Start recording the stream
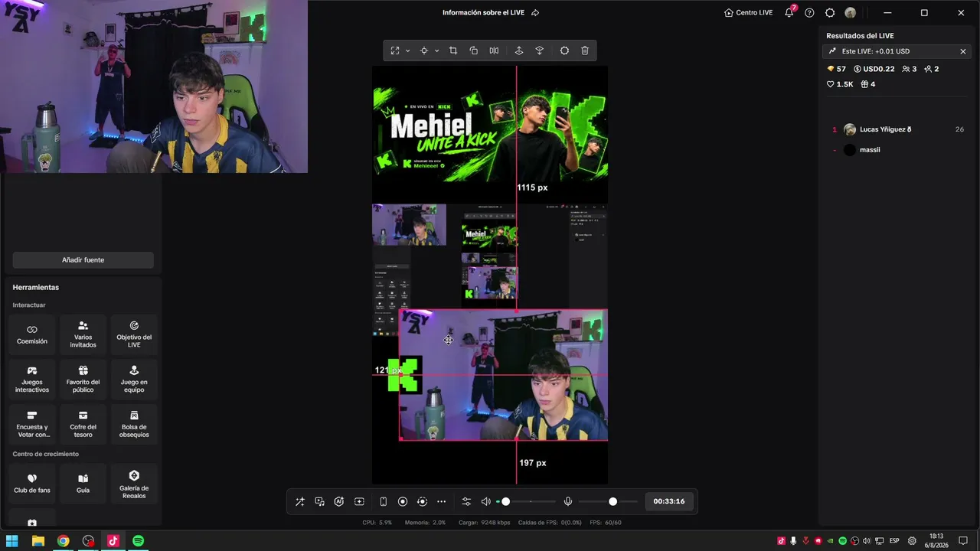This screenshot has height=551, width=980. coord(403,501)
